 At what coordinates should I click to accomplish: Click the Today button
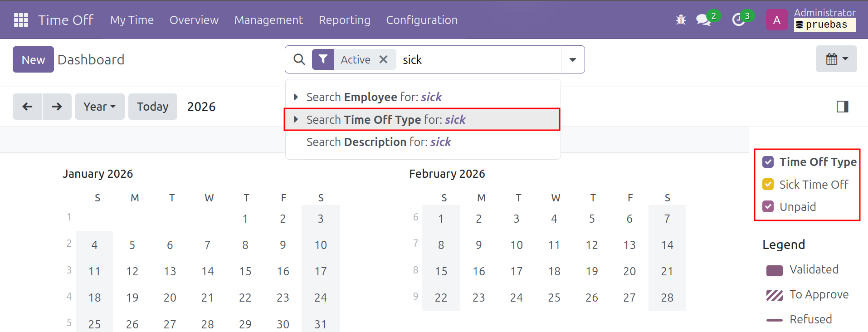pos(153,107)
